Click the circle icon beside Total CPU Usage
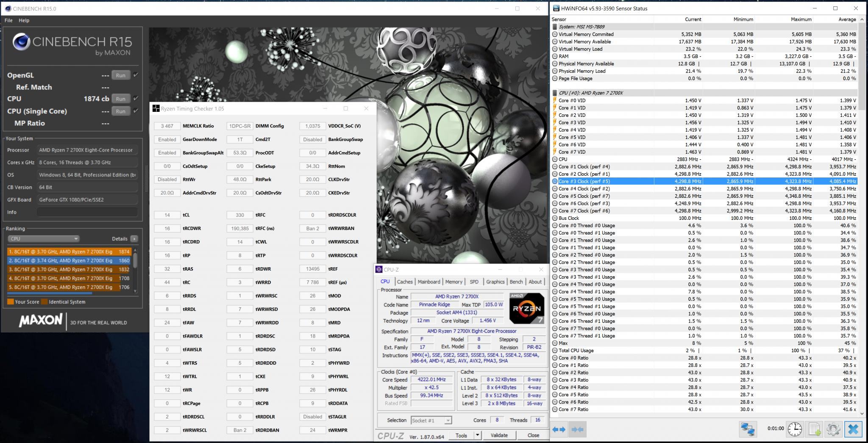This screenshot has height=443, width=868. pyautogui.click(x=554, y=350)
